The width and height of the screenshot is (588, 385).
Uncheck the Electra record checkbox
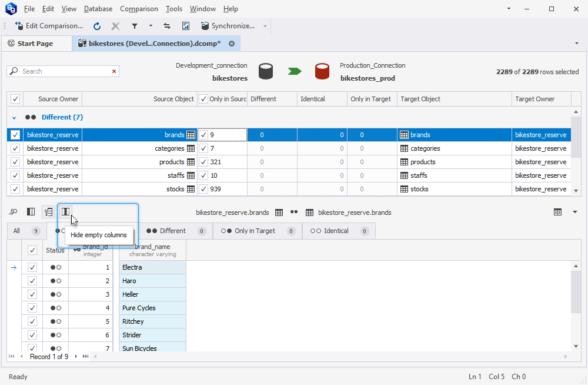32,267
